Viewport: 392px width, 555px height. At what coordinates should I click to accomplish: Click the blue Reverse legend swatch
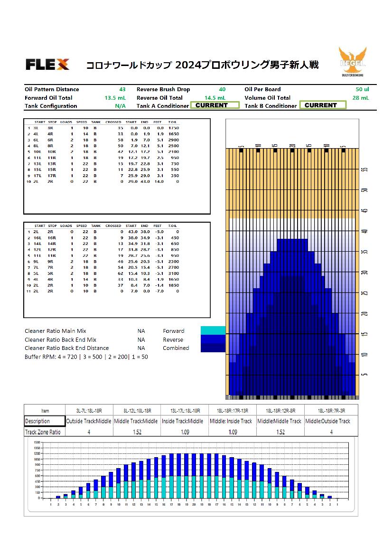[213, 339]
